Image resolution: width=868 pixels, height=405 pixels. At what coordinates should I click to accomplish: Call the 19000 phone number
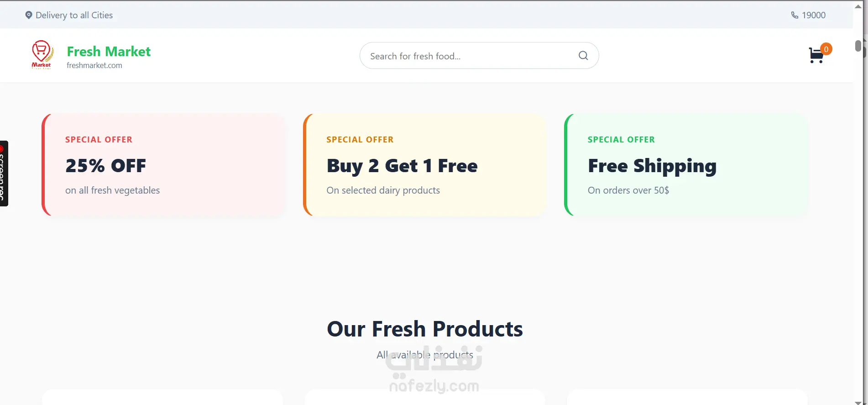[814, 15]
